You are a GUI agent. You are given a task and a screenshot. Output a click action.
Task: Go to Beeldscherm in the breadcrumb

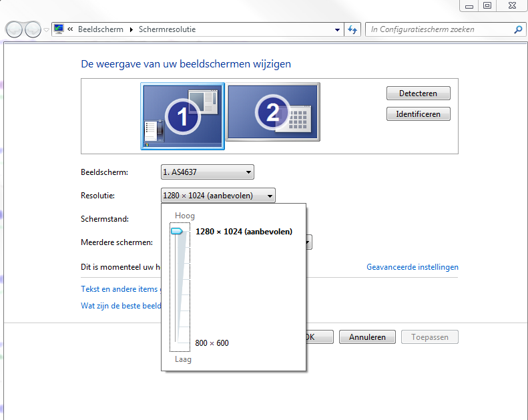[101, 29]
